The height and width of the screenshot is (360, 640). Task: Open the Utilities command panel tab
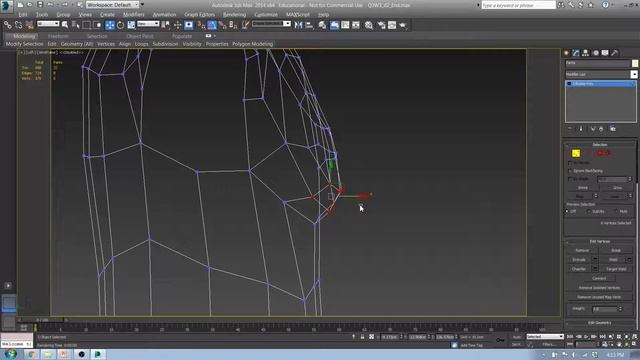[x=615, y=53]
